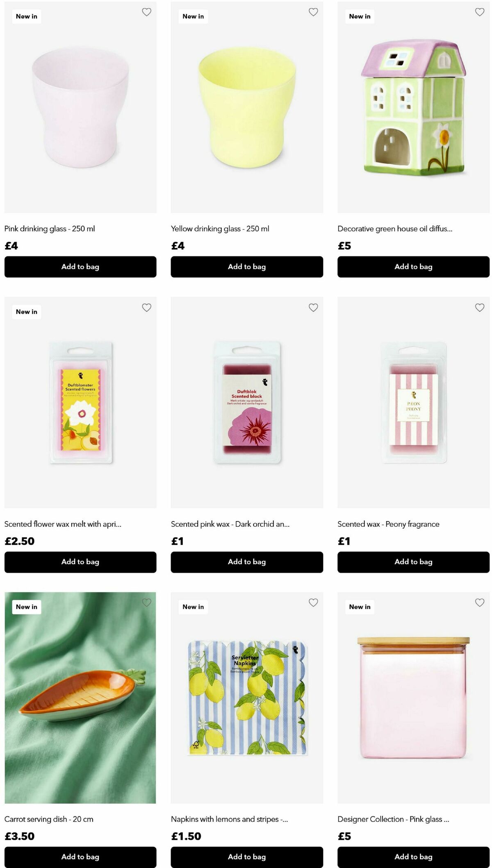Toggle favorite heart on Pink glass jar

tap(480, 603)
